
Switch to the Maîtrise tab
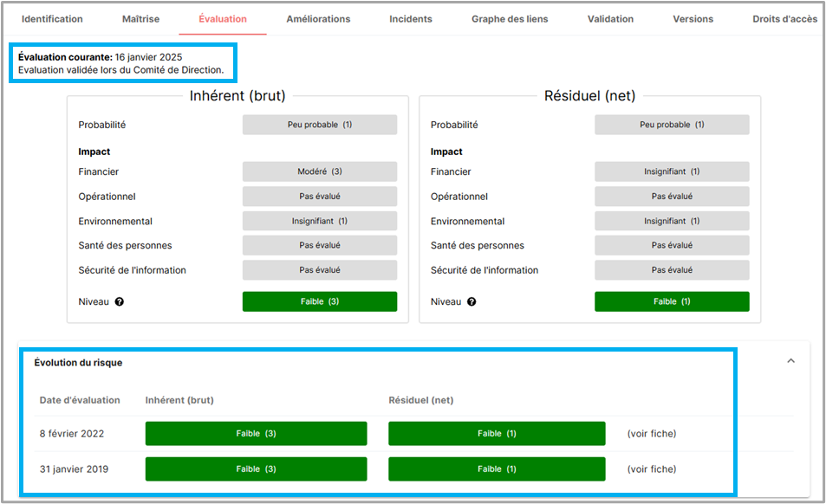pos(139,19)
